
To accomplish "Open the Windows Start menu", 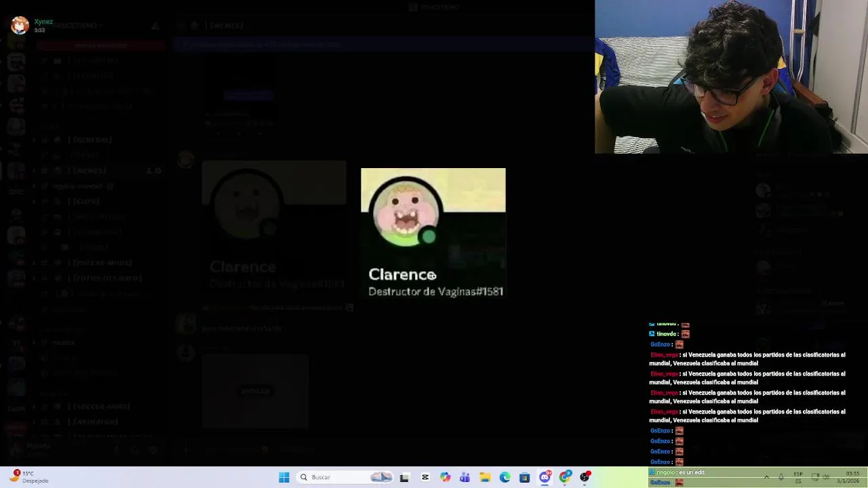I will 284,477.
